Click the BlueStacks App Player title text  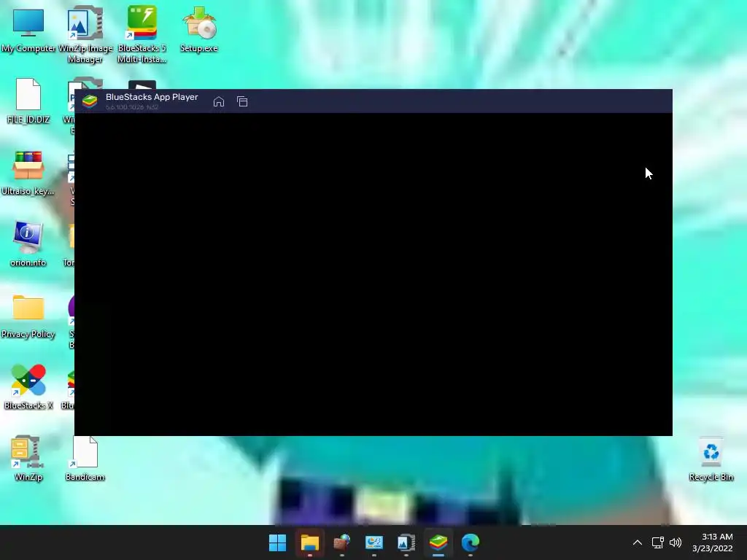[x=152, y=97]
